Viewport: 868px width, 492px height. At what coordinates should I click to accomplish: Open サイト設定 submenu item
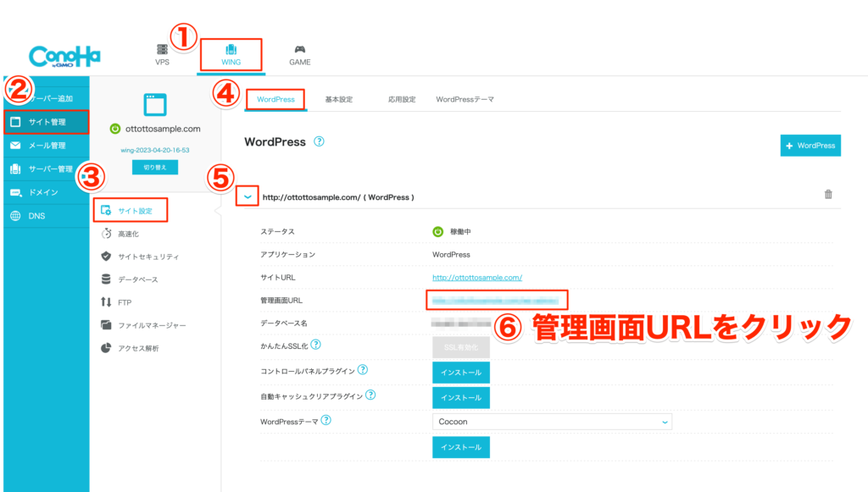pyautogui.click(x=131, y=211)
